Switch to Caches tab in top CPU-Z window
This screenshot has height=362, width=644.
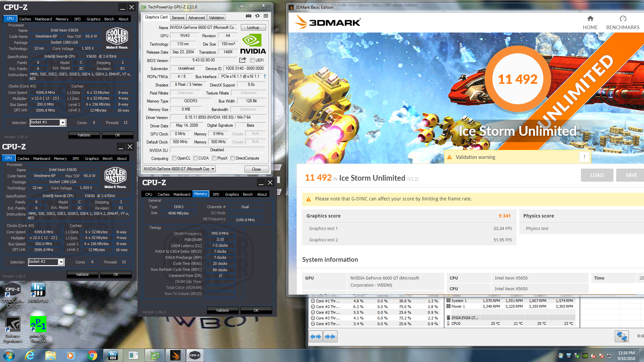pos(25,19)
